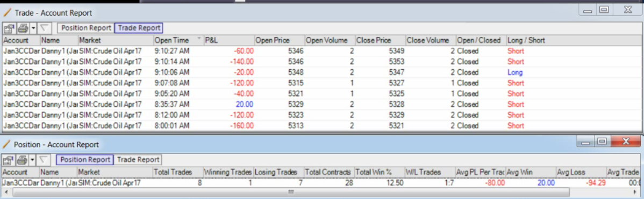Click the 8:12:00 AM open time cell

(x=172, y=115)
